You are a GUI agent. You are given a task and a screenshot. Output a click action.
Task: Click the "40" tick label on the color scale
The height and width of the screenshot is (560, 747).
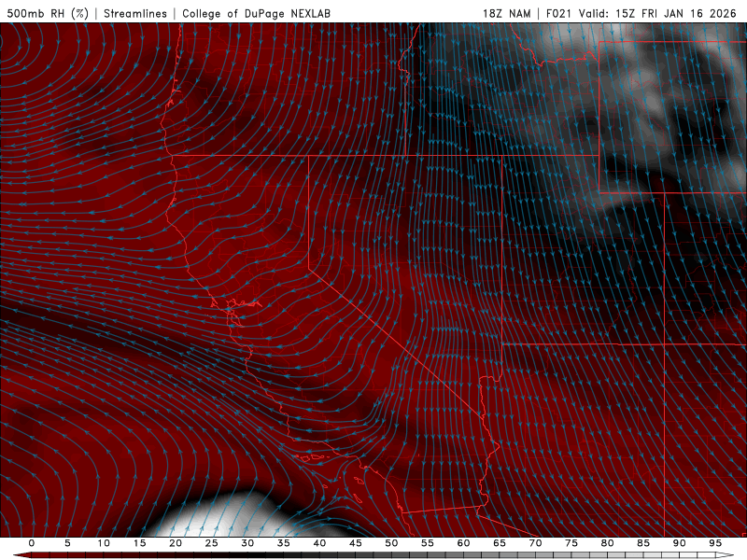click(x=319, y=543)
